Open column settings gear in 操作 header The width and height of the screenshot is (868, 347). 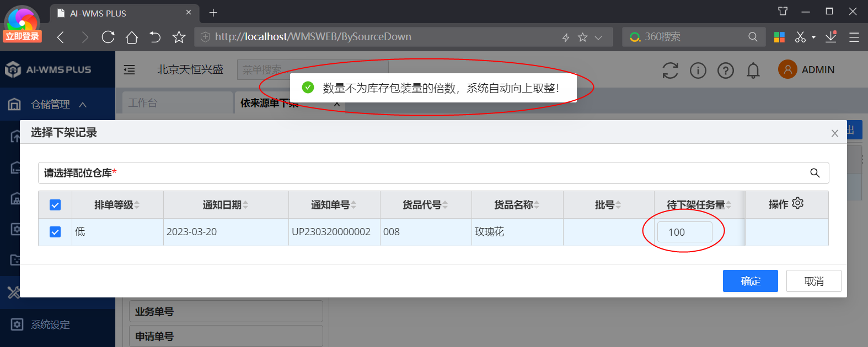pyautogui.click(x=797, y=203)
